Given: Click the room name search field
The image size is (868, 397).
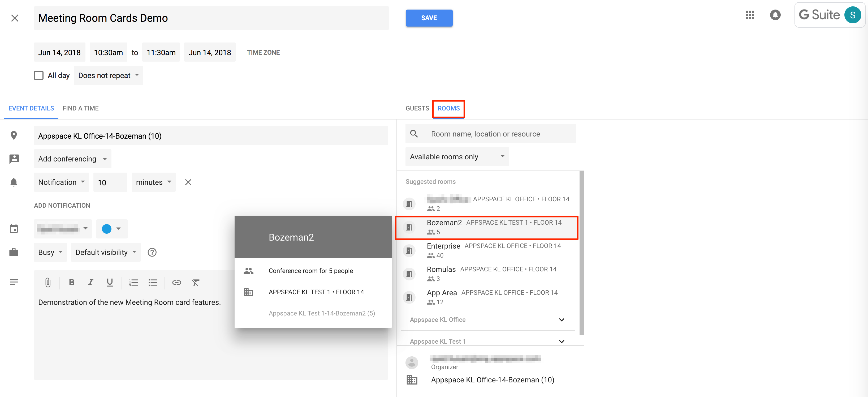Looking at the screenshot, I should click(x=491, y=134).
